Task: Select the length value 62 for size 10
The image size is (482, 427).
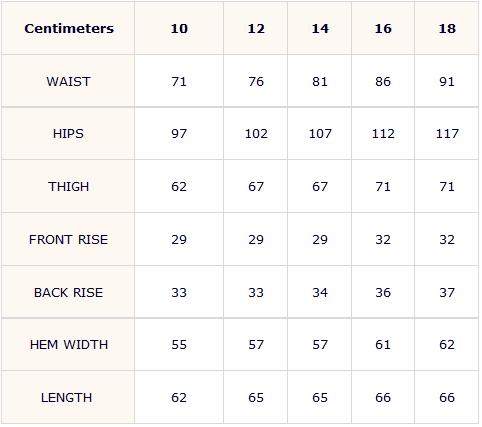Action: click(x=179, y=397)
